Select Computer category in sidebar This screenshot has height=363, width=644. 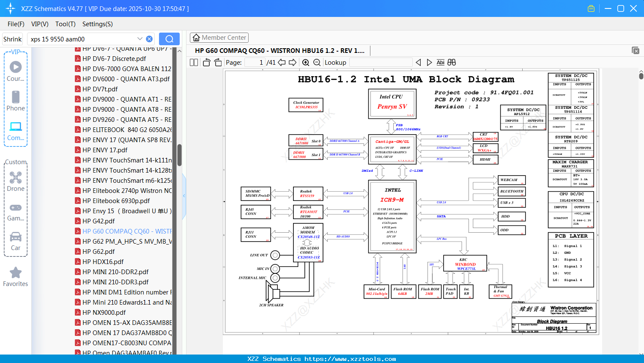(16, 131)
